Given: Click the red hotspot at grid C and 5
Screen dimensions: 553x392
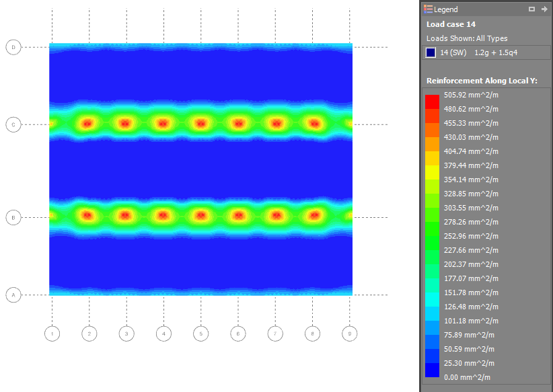Looking at the screenshot, I should click(200, 123).
